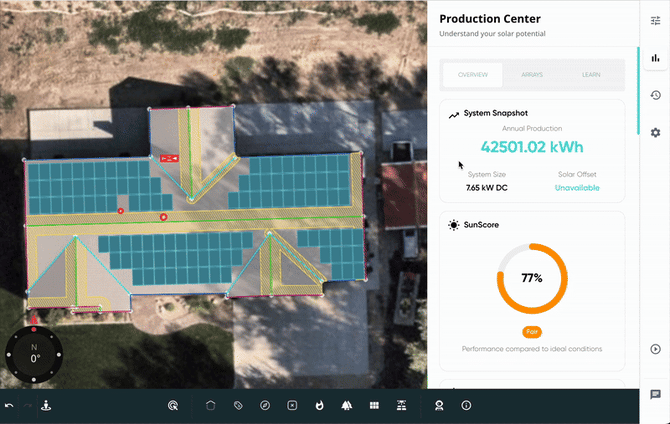This screenshot has height=424, width=670.
Task: Open the history clock icon in sidebar
Action: [x=655, y=95]
